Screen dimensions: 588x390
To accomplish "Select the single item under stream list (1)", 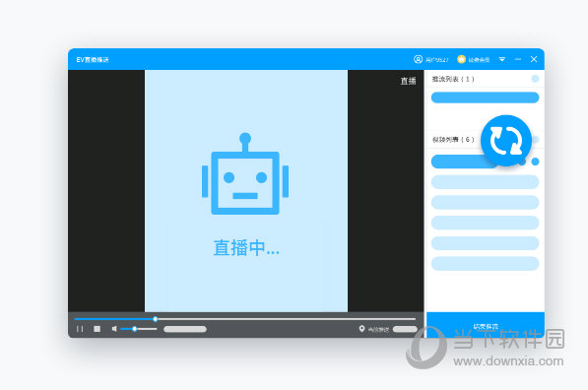I will pyautogui.click(x=485, y=97).
